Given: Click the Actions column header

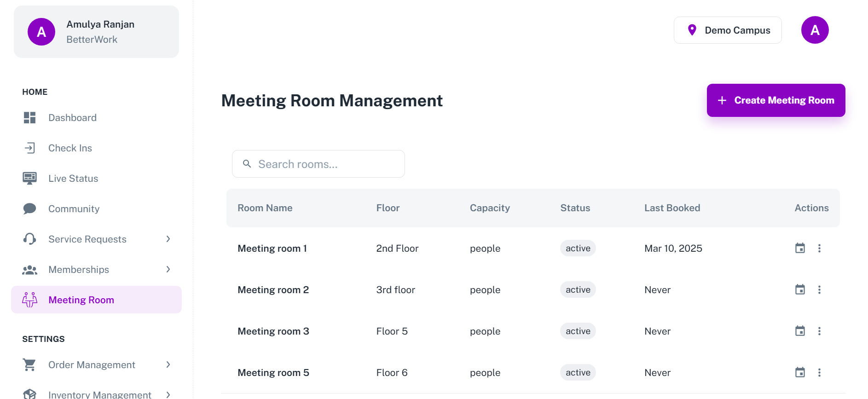Looking at the screenshot, I should 812,208.
